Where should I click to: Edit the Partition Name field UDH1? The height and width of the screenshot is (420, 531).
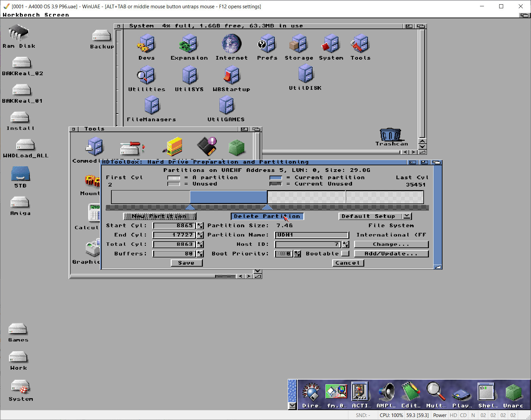[x=312, y=235]
